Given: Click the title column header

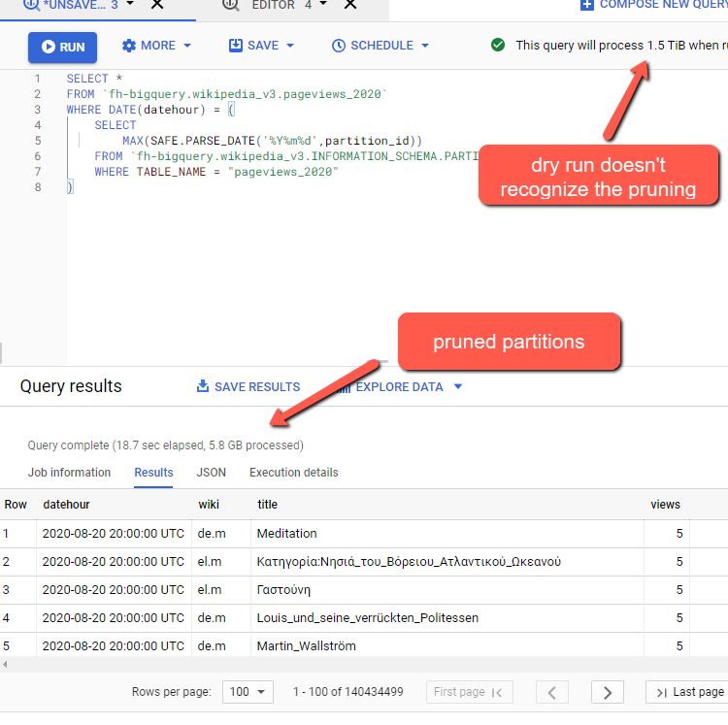Looking at the screenshot, I should click(x=268, y=505).
